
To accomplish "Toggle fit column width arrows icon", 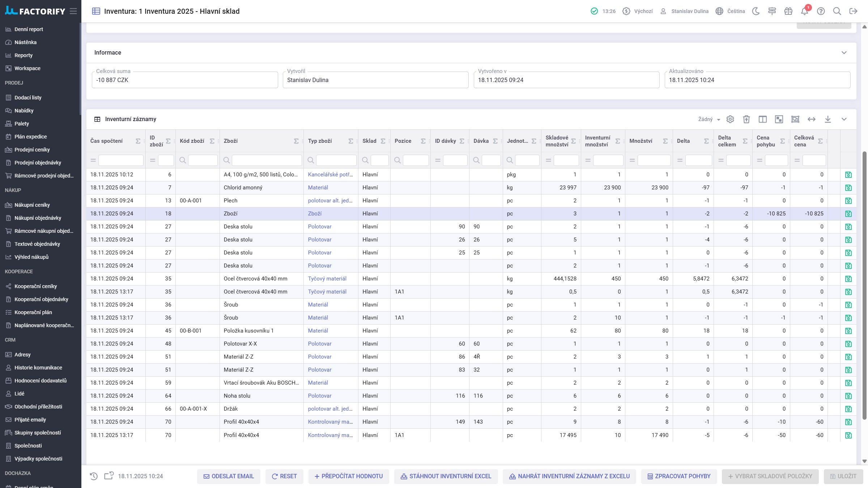I will tap(811, 119).
